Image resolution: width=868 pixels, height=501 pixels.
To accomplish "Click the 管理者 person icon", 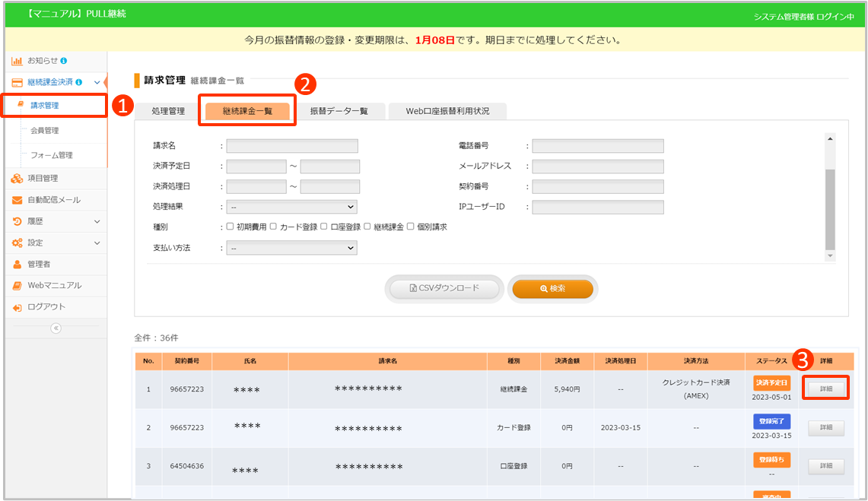I will (17, 264).
